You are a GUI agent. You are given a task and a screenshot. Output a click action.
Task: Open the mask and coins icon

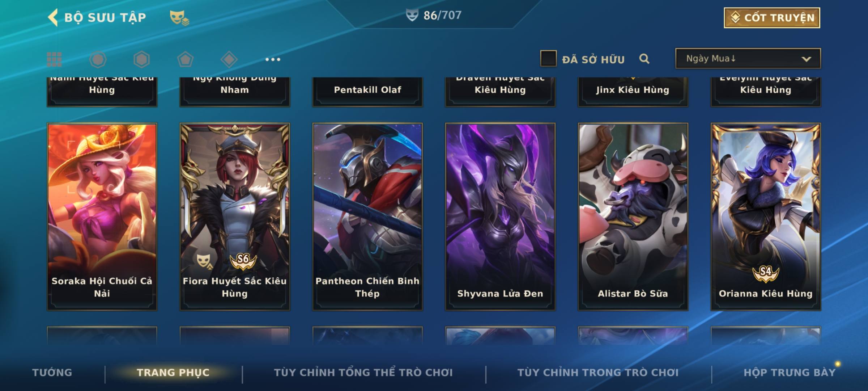tap(179, 18)
